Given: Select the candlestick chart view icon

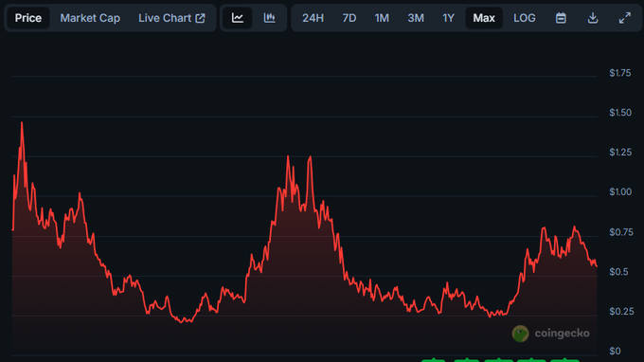Looking at the screenshot, I should [269, 18].
